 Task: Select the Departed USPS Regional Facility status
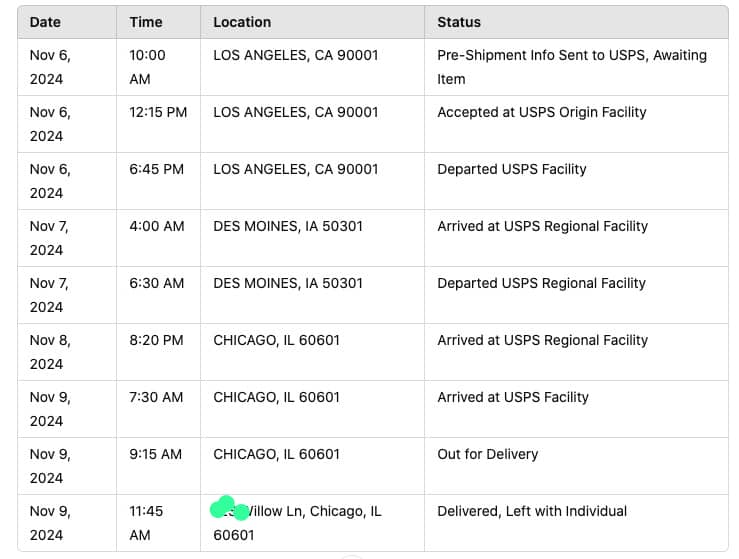(542, 283)
